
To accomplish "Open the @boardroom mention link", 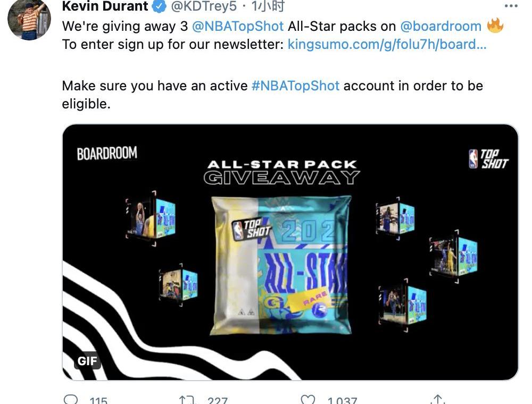I will tap(440, 26).
